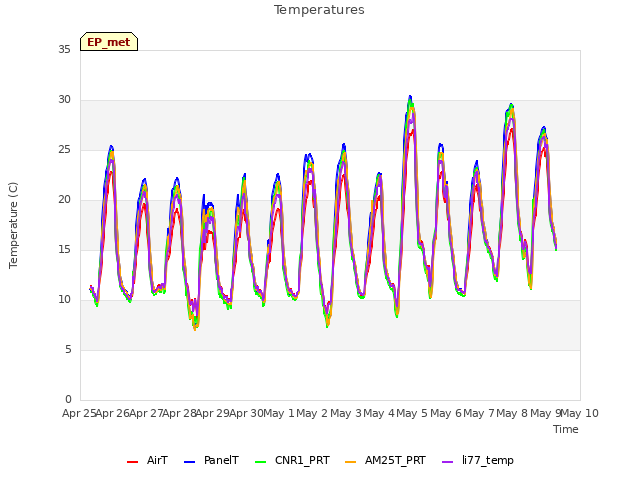Click the May 8 x-axis date label
Image resolution: width=640 pixels, height=480 pixels.
[x=512, y=414]
